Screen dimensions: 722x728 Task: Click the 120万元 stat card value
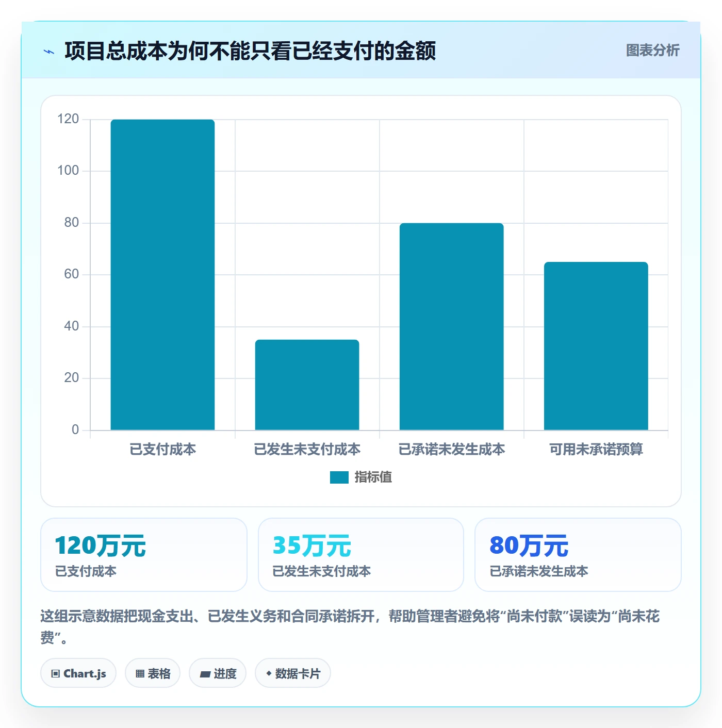click(101, 546)
